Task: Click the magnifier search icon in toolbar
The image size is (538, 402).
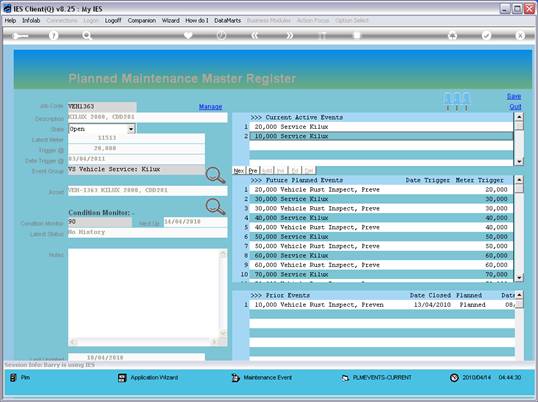Action: 87,35
